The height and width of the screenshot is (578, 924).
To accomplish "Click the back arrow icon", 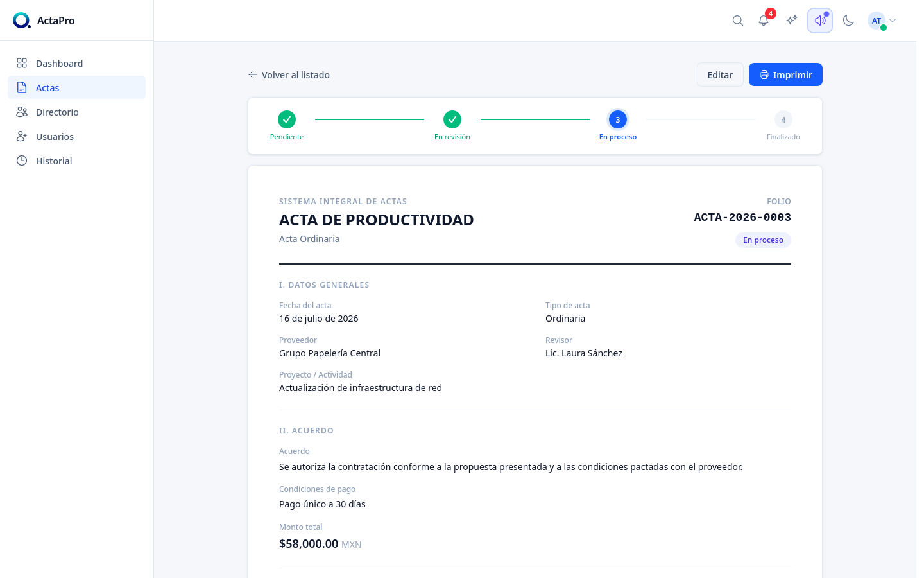I will pos(253,75).
